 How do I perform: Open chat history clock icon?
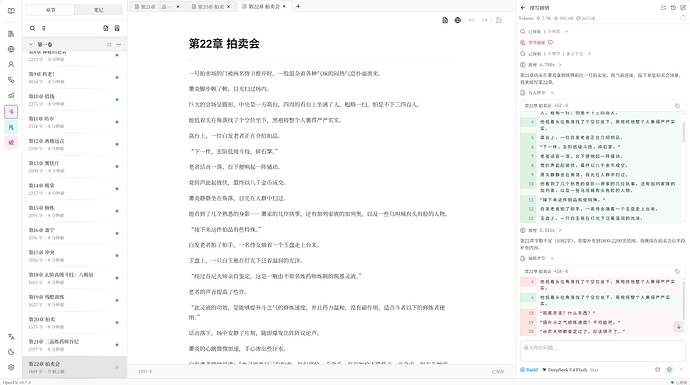pos(673,7)
